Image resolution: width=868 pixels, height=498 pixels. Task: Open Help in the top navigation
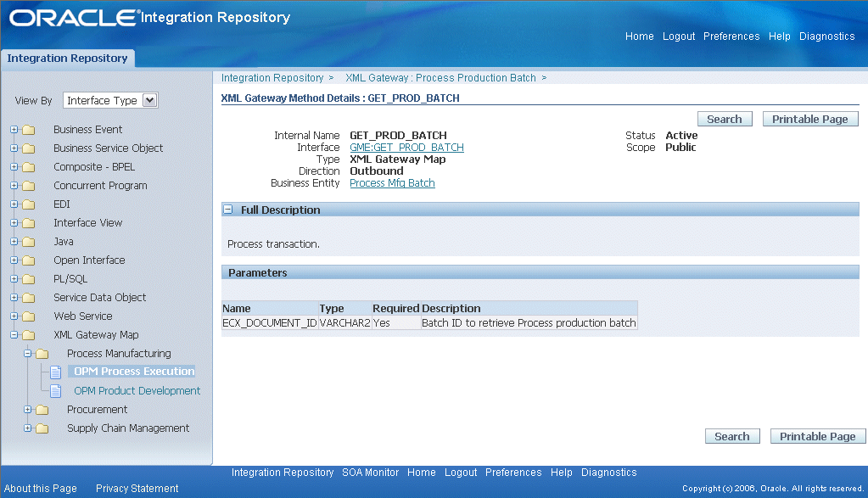click(780, 36)
